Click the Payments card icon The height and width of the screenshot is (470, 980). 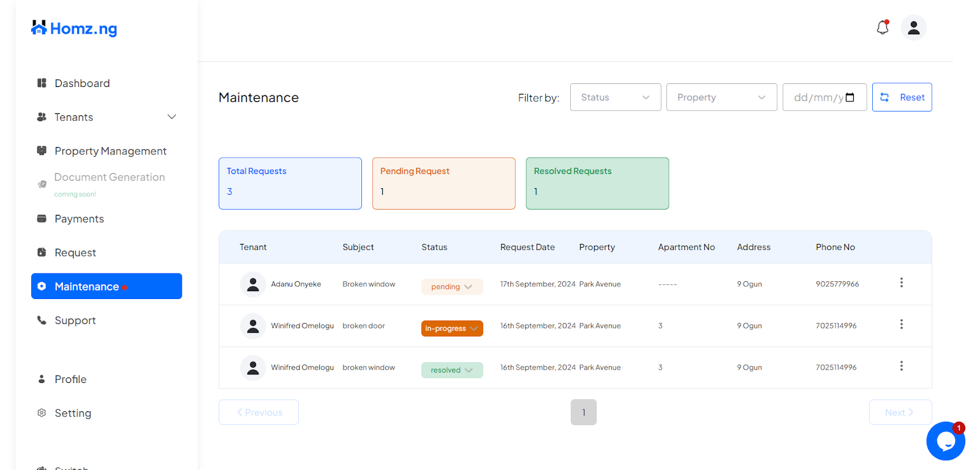pos(42,219)
